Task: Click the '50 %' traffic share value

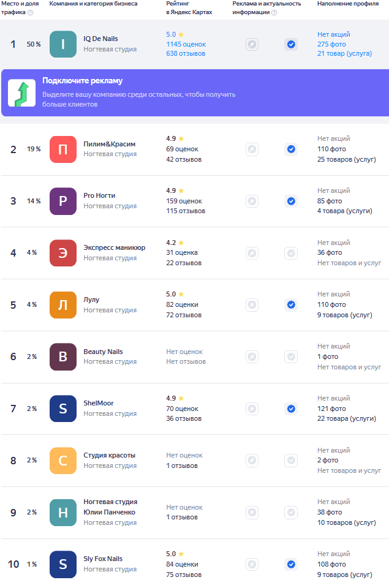Action: pos(34,44)
